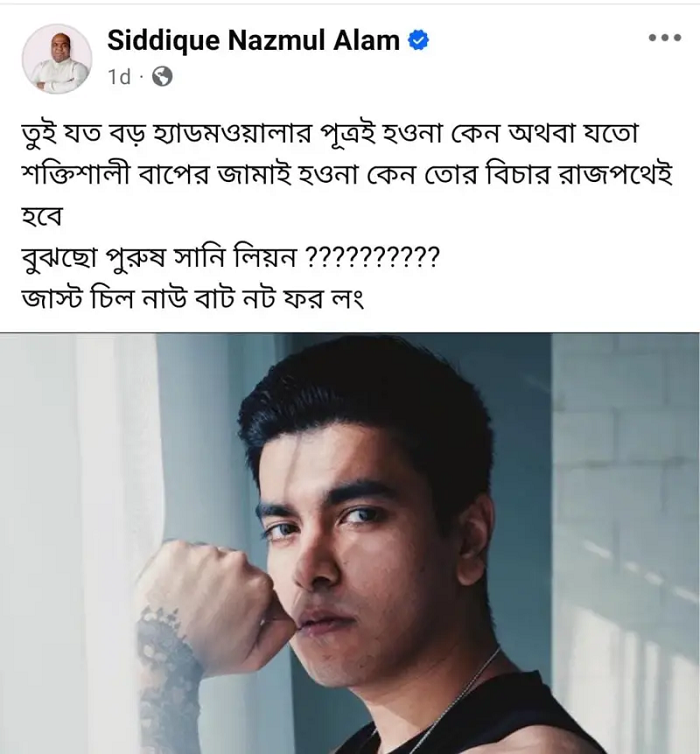Open the three-dot post options menu
This screenshot has width=700, height=754.
[665, 38]
